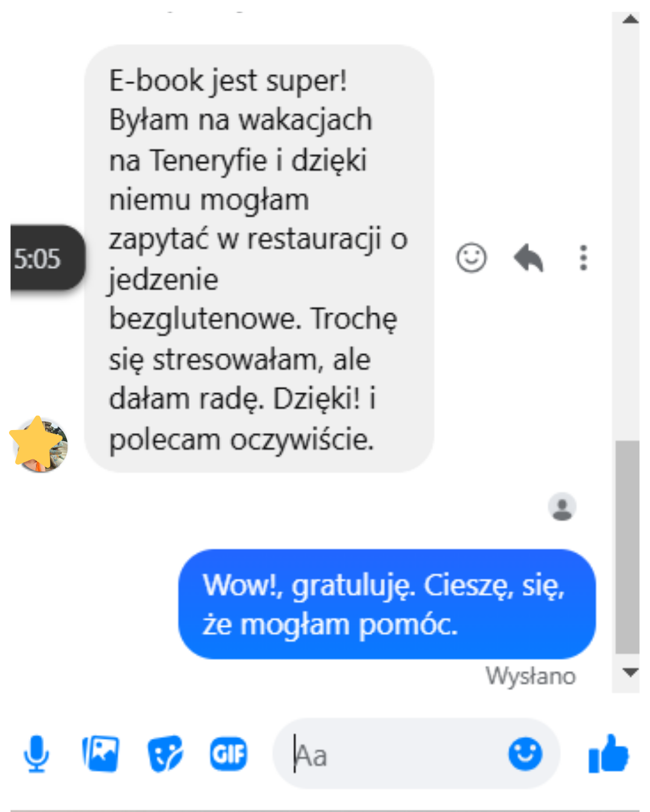Click the sender's star avatar

point(39,444)
